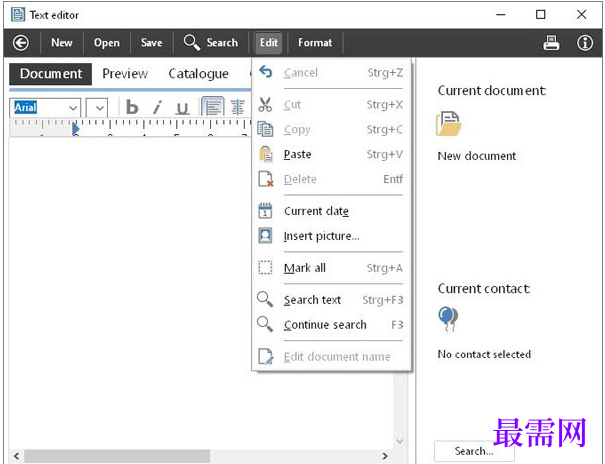Screen dimensions: 605x464
Task: Click the Paste clipboard icon
Action: click(x=265, y=154)
